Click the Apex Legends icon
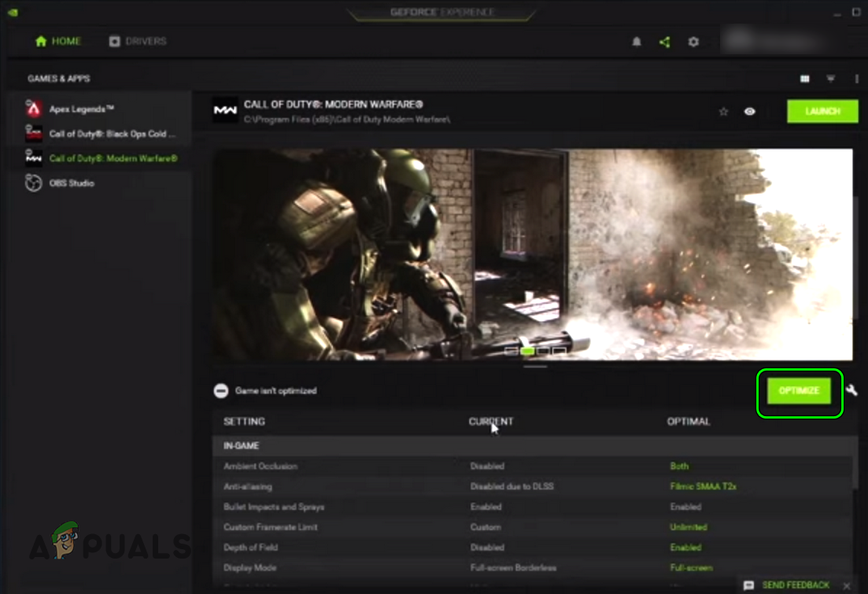Viewport: 868px width, 594px height. click(34, 109)
